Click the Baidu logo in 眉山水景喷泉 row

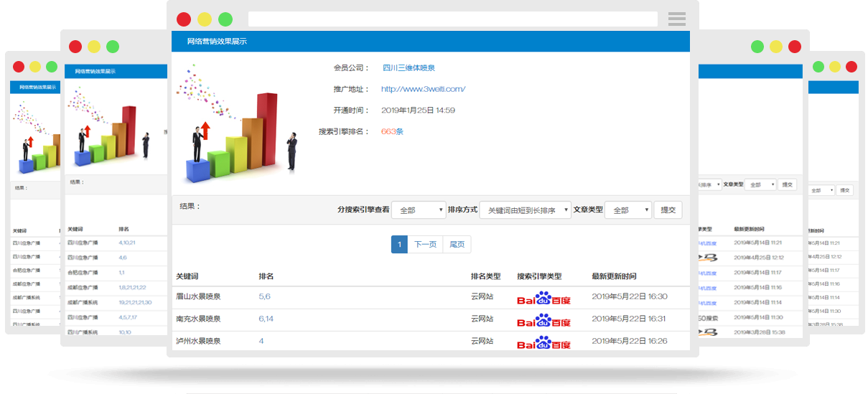[x=543, y=298]
